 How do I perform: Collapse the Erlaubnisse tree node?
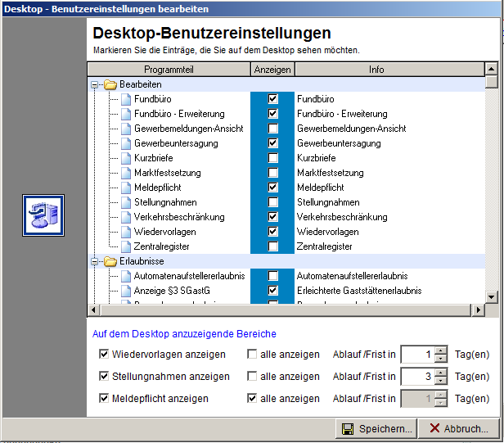coord(95,261)
